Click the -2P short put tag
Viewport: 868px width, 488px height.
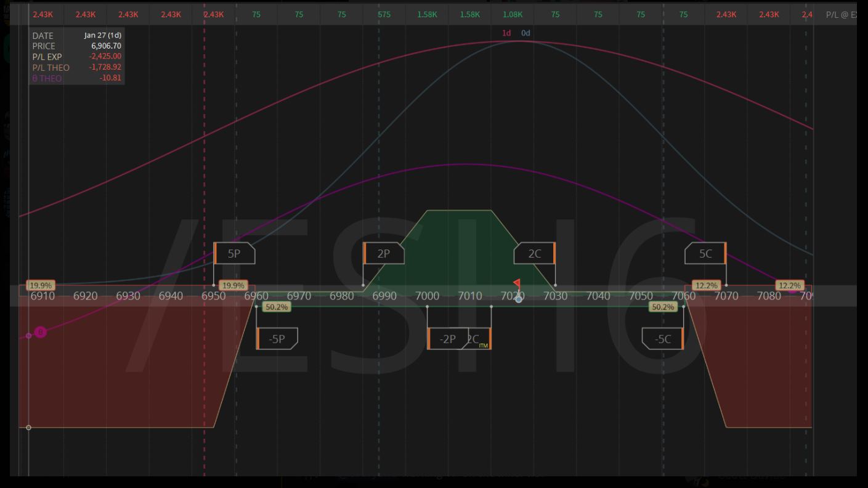[447, 339]
